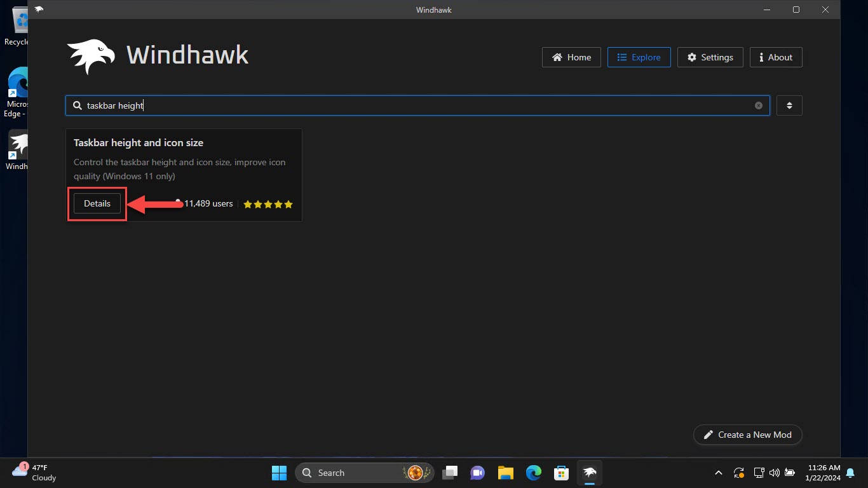Open the weather widget showing 47°F

[35, 473]
